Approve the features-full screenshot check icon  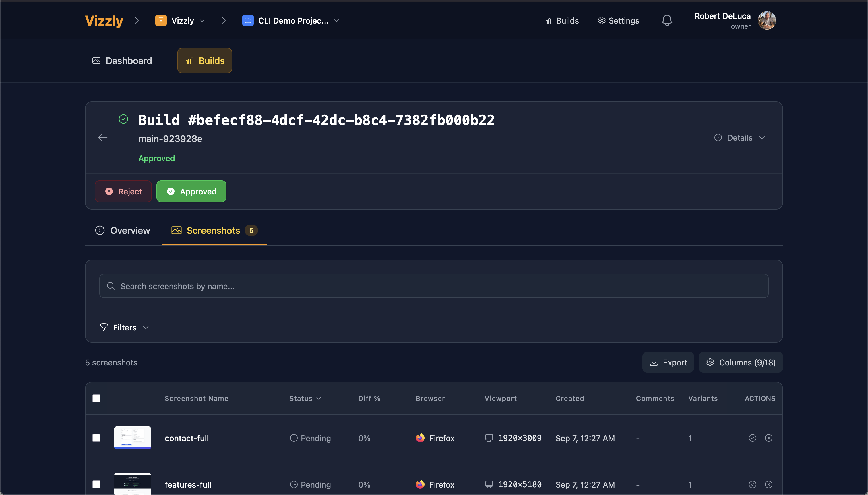752,484
